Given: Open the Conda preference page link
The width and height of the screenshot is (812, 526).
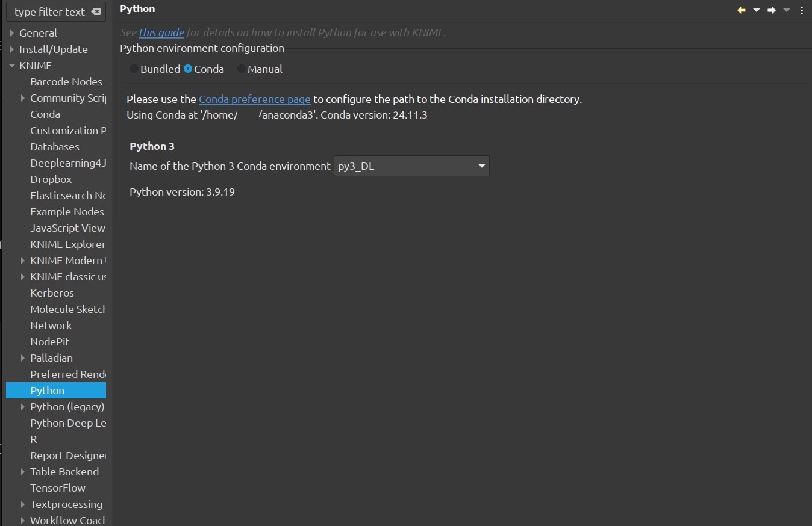Looking at the screenshot, I should 255,99.
